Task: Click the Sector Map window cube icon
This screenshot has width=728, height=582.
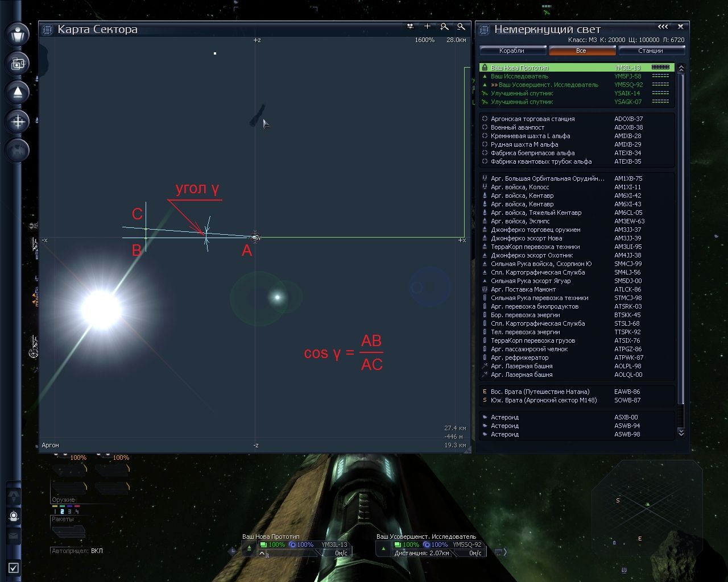Action: click(x=48, y=30)
